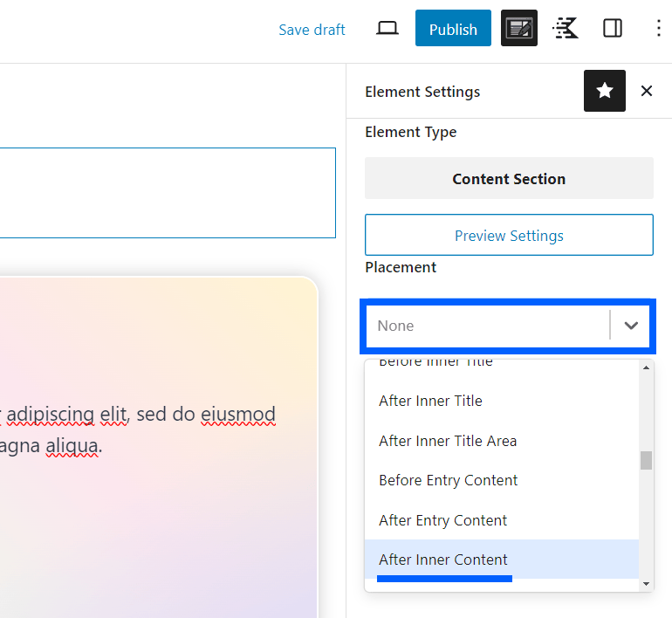The width and height of the screenshot is (672, 618).
Task: Choose highlighted After Inner Content option
Action: point(442,560)
